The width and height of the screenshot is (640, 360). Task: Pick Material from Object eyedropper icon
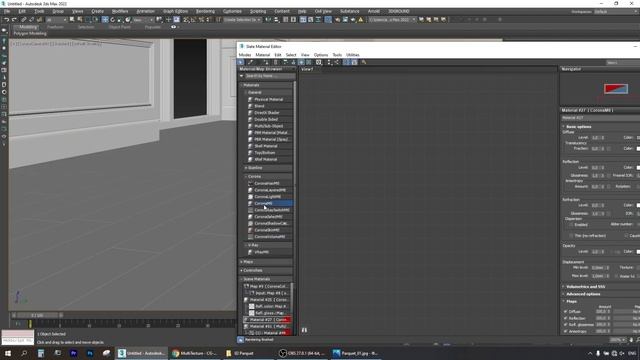(x=250, y=62)
